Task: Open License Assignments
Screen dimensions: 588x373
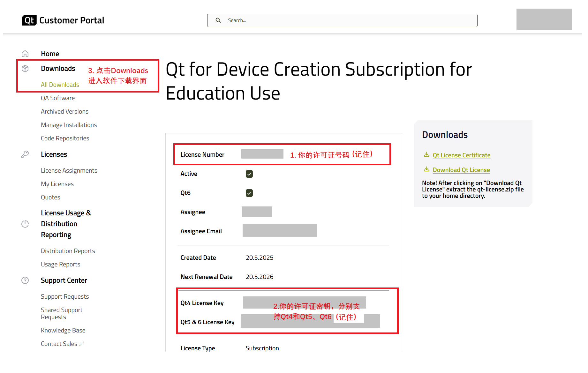Action: coord(69,171)
